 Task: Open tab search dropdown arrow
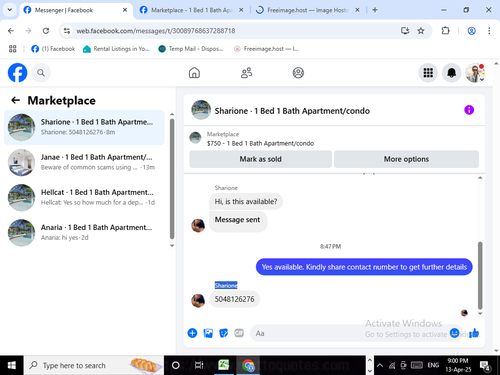(10, 10)
